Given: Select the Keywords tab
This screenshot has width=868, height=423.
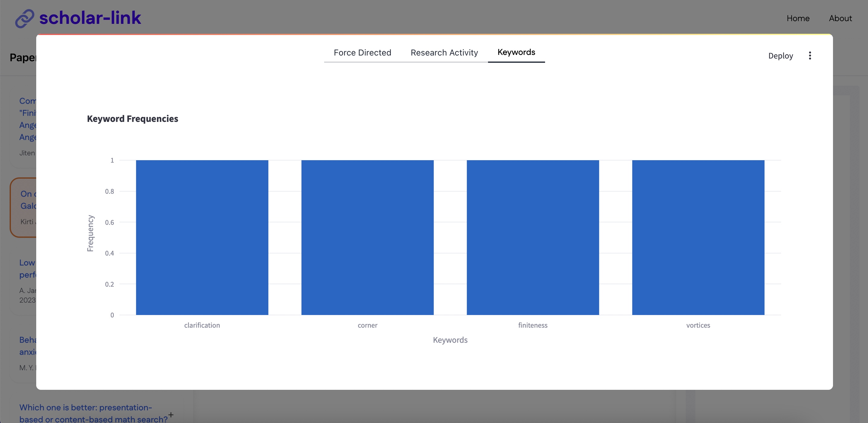Looking at the screenshot, I should pyautogui.click(x=516, y=52).
